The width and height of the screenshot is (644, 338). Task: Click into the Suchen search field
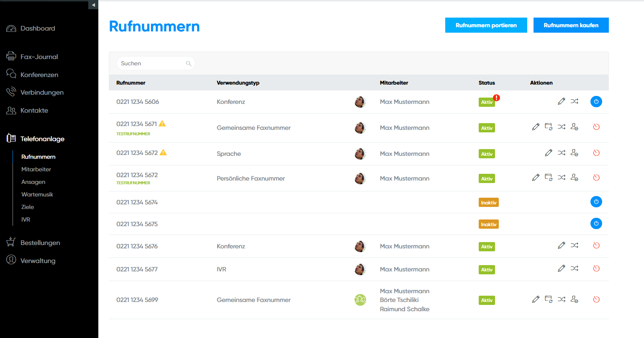(x=151, y=64)
